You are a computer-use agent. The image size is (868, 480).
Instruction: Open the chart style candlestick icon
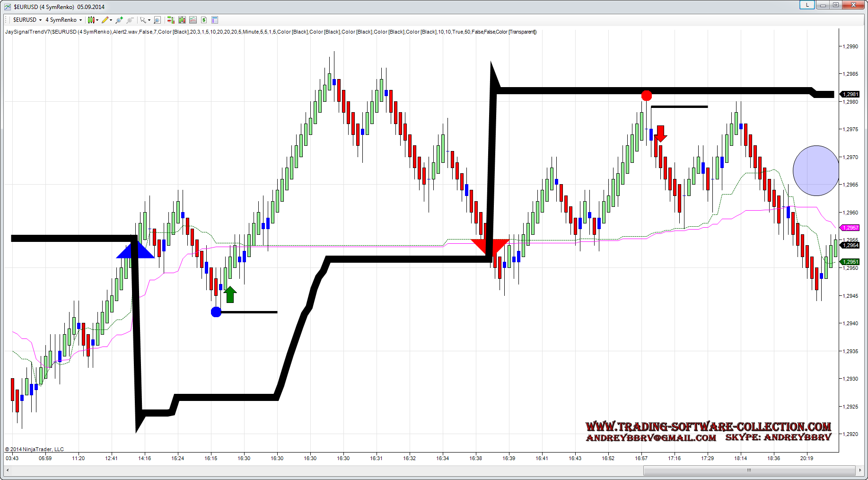tap(91, 20)
